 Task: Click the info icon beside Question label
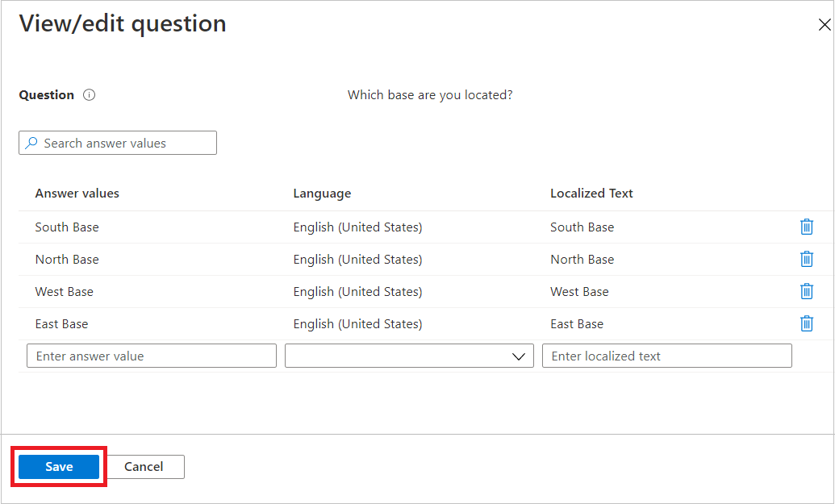click(x=89, y=94)
